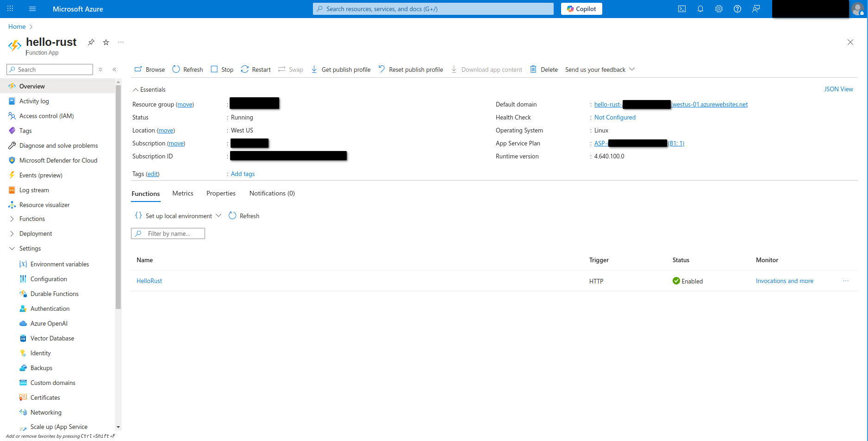This screenshot has height=441, width=868.
Task: Open Send us your feedback dropdown
Action: click(600, 69)
